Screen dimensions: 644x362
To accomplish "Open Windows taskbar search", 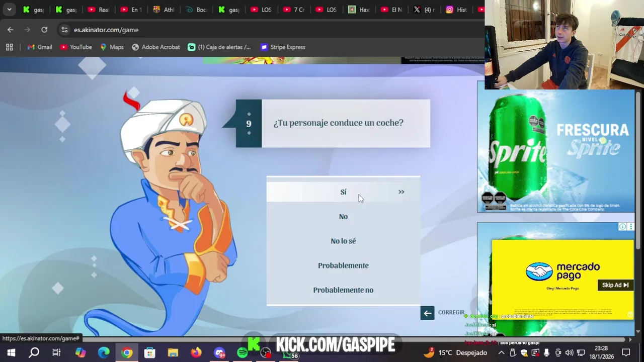I will tap(34, 352).
